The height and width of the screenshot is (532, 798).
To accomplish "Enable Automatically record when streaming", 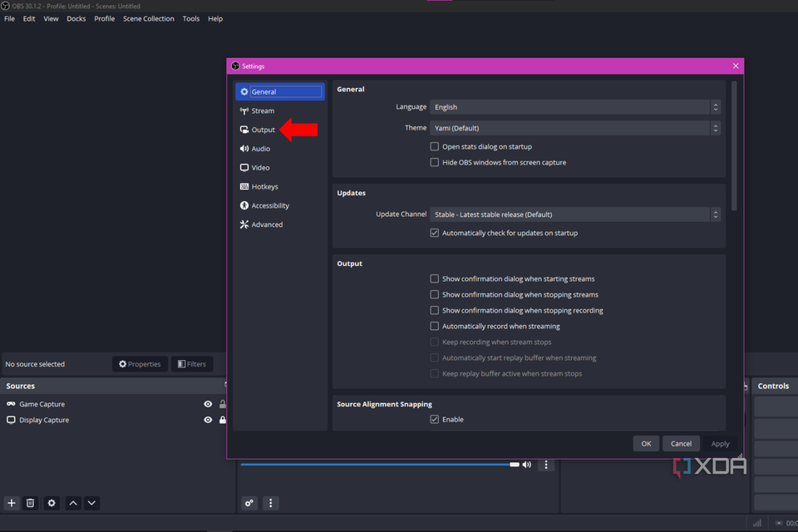I will pyautogui.click(x=434, y=326).
